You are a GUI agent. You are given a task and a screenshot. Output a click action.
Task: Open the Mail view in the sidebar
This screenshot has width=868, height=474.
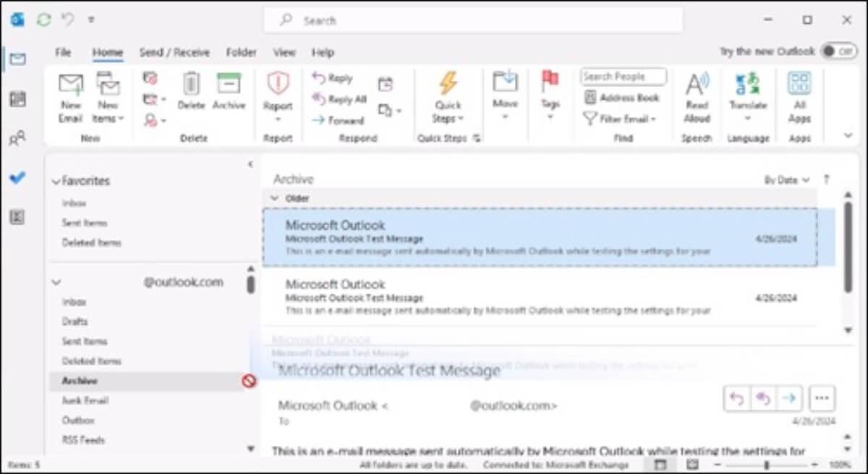click(x=17, y=59)
